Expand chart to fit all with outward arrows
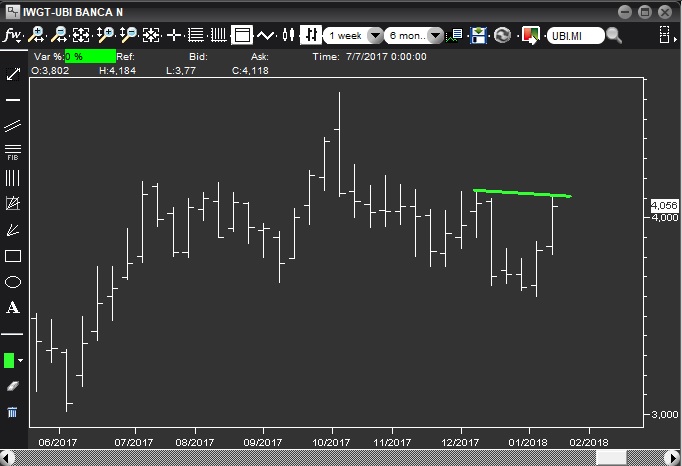Image resolution: width=682 pixels, height=466 pixels. coord(81,35)
